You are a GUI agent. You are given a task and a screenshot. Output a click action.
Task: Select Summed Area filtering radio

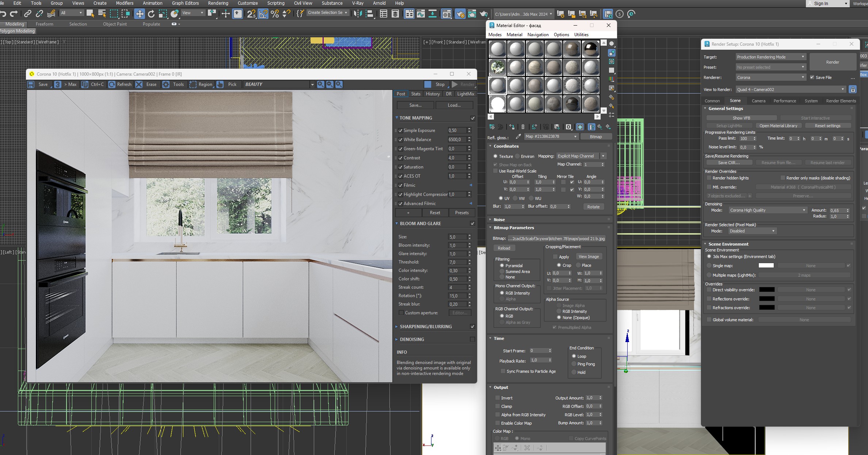point(502,272)
